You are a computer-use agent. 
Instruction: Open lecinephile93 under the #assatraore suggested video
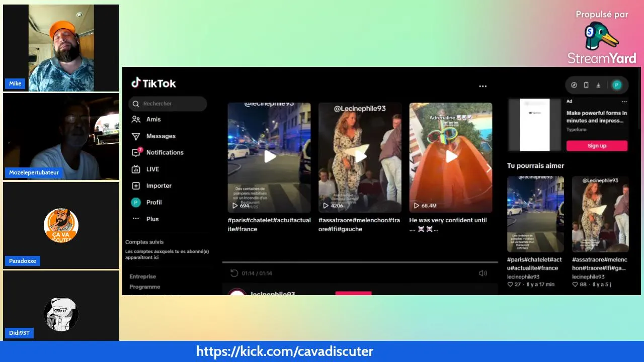tap(588, 277)
